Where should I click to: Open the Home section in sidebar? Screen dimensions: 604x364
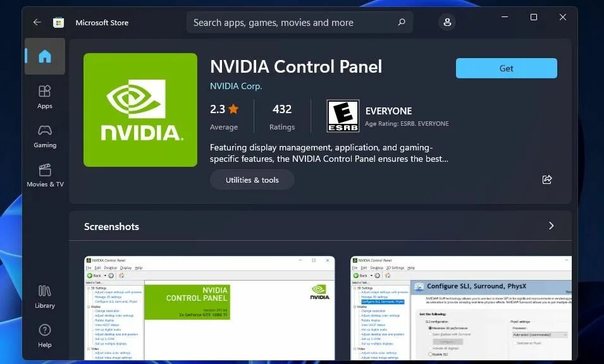[45, 56]
